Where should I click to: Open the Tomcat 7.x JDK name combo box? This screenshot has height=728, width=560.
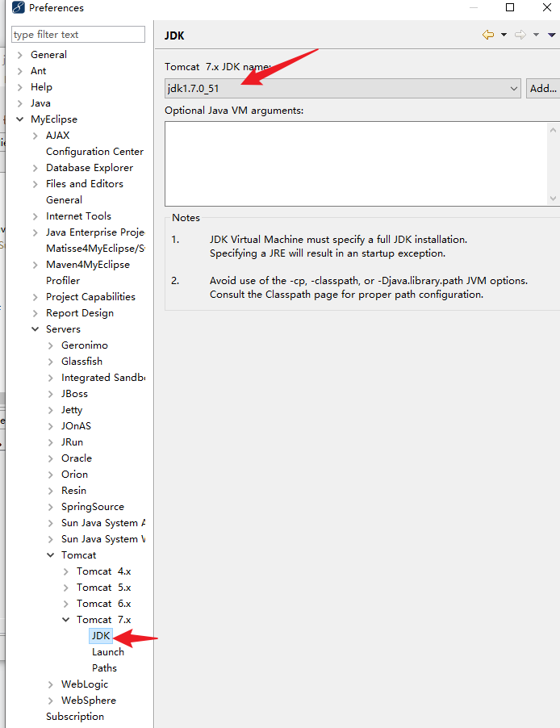(343, 88)
